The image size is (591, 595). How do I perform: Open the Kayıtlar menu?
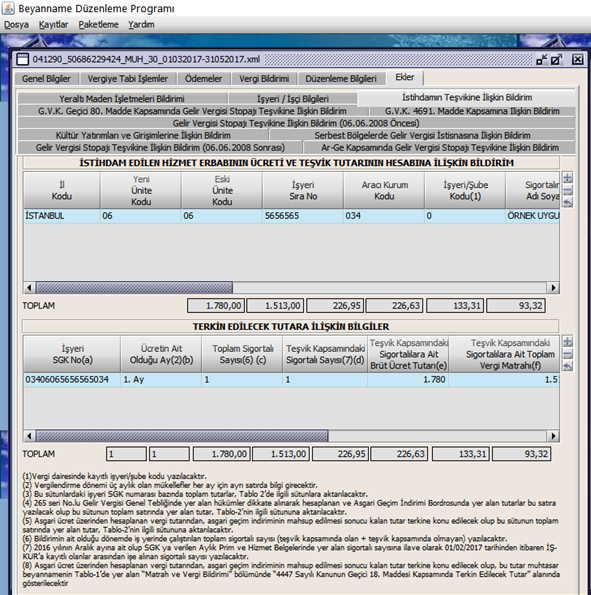(53, 25)
